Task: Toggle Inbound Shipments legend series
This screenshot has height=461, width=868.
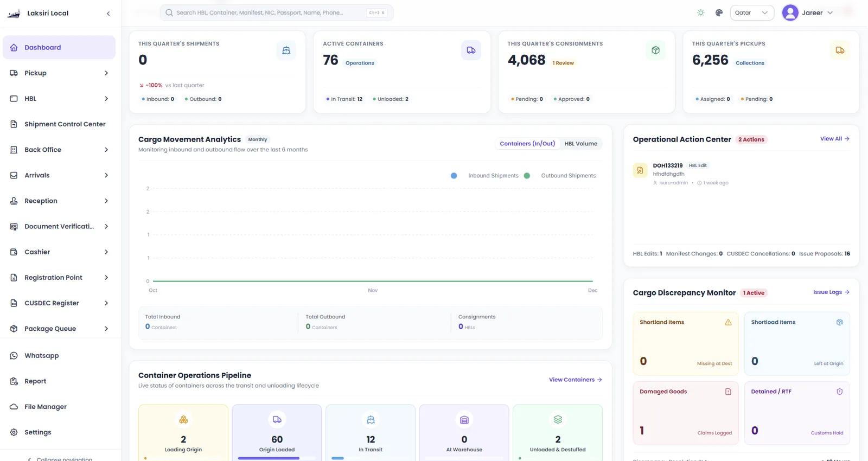Action: point(484,176)
